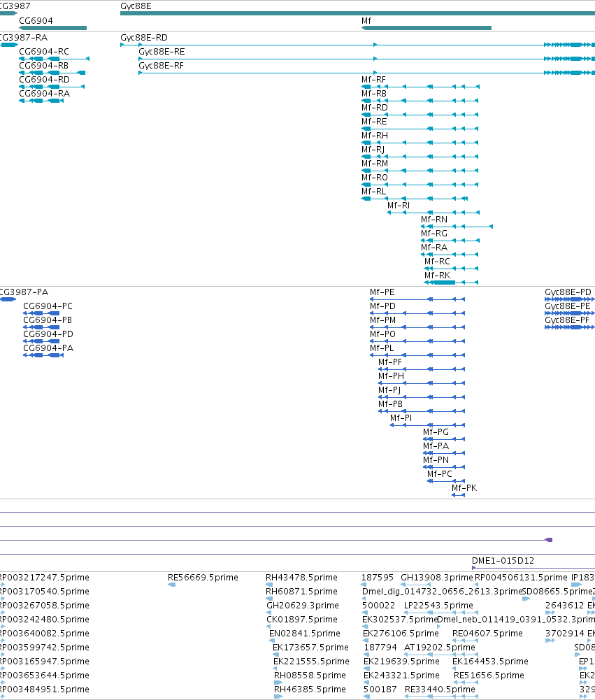Screen dimensions: 595x700
Task: Click the Mf-PJ CDS label
Action: [389, 390]
